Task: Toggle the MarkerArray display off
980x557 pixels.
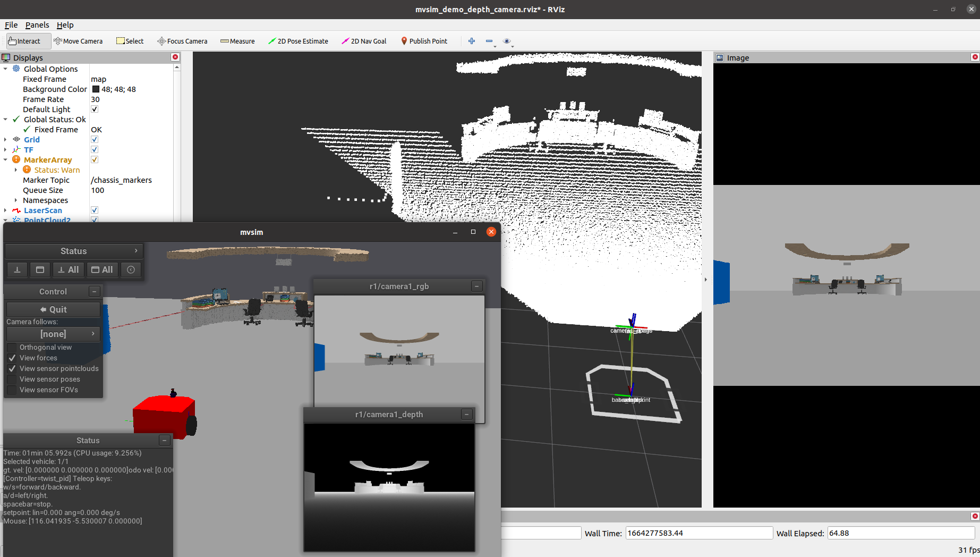Action: pyautogui.click(x=94, y=159)
